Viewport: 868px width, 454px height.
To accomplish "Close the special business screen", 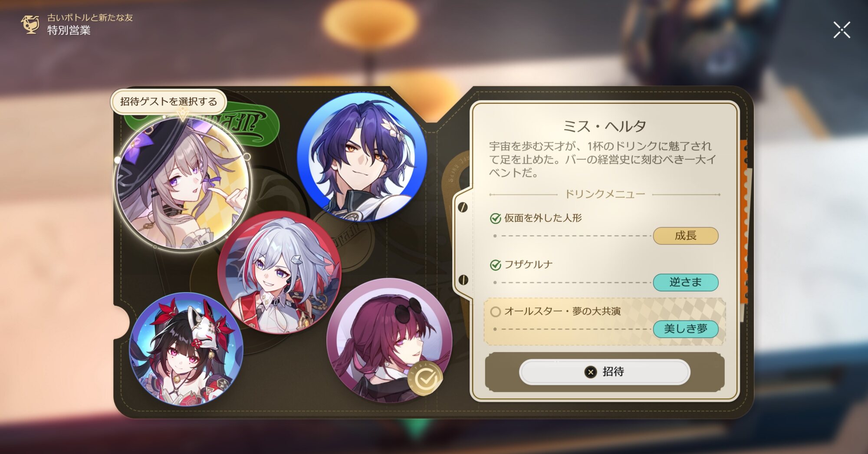I will [842, 30].
